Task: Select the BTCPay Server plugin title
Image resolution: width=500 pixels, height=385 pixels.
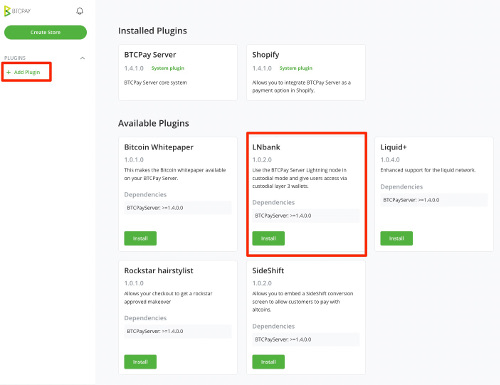Action: [x=150, y=55]
